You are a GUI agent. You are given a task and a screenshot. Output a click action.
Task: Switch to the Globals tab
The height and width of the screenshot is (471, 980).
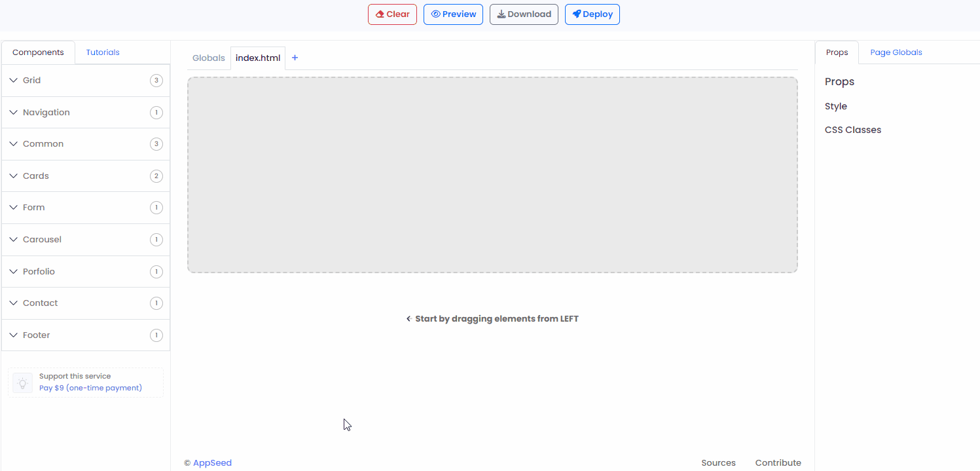pyautogui.click(x=208, y=58)
